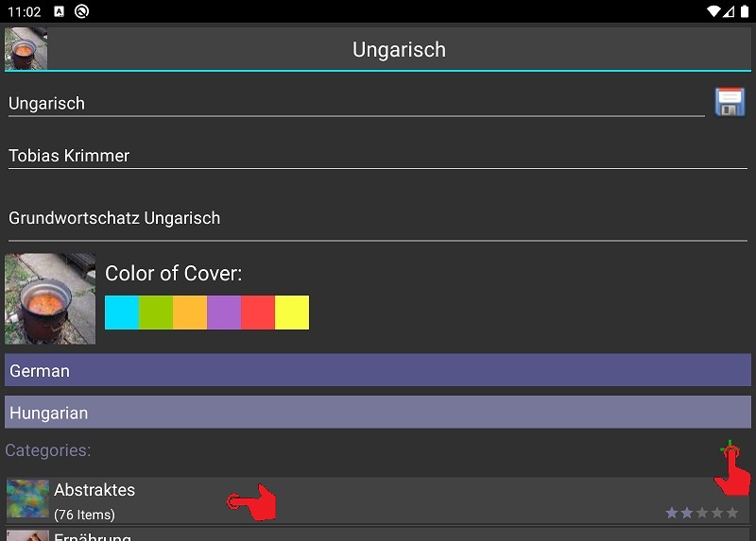Open the German language selector
756x541 pixels.
coord(378,370)
